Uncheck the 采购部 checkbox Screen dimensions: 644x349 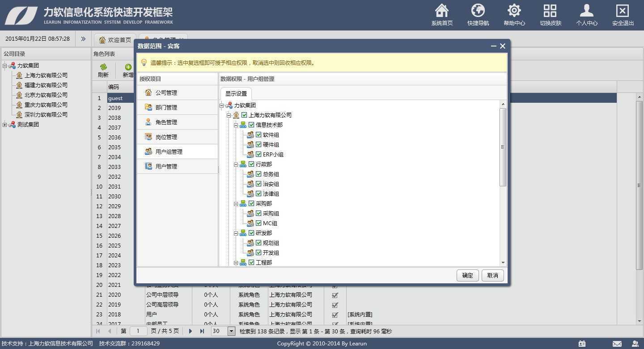click(251, 203)
